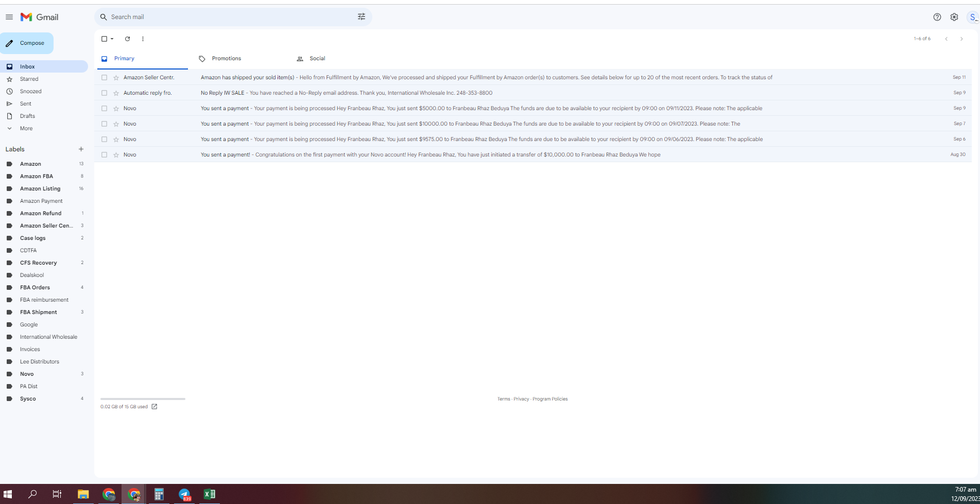Viewport: 980px width, 504px height.
Task: Open Telegram from the taskbar
Action: coord(184,494)
